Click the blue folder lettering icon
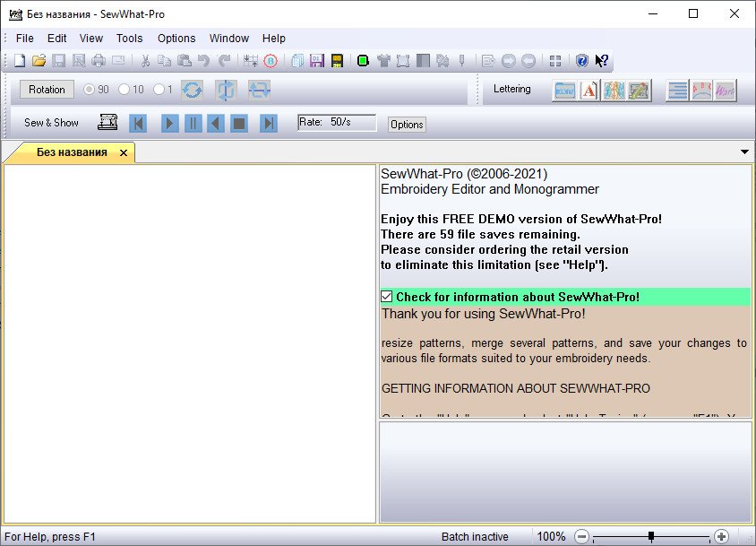 point(564,91)
